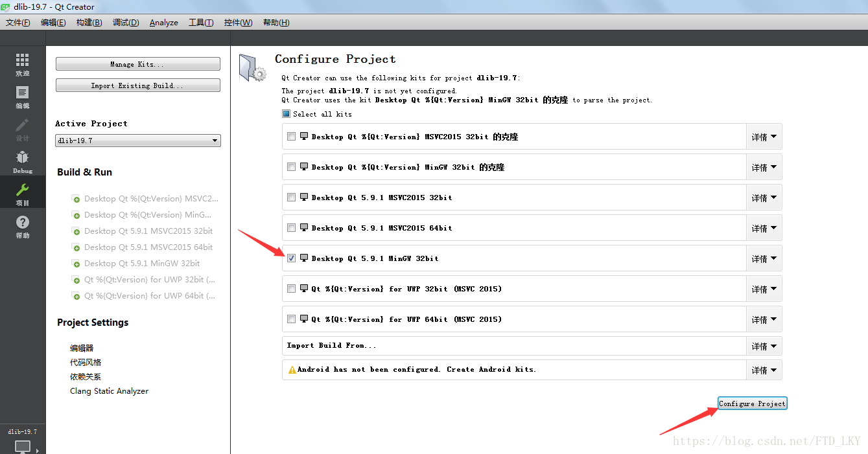Open the 构建(B) menu
The height and width of the screenshot is (454, 868).
click(x=89, y=23)
